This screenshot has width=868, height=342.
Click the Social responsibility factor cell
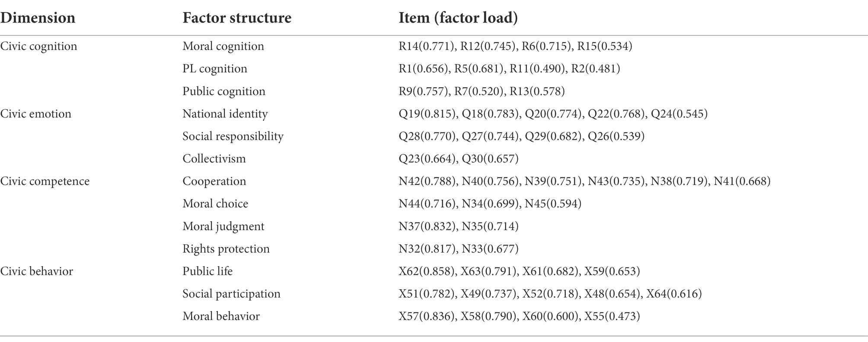[x=233, y=136]
